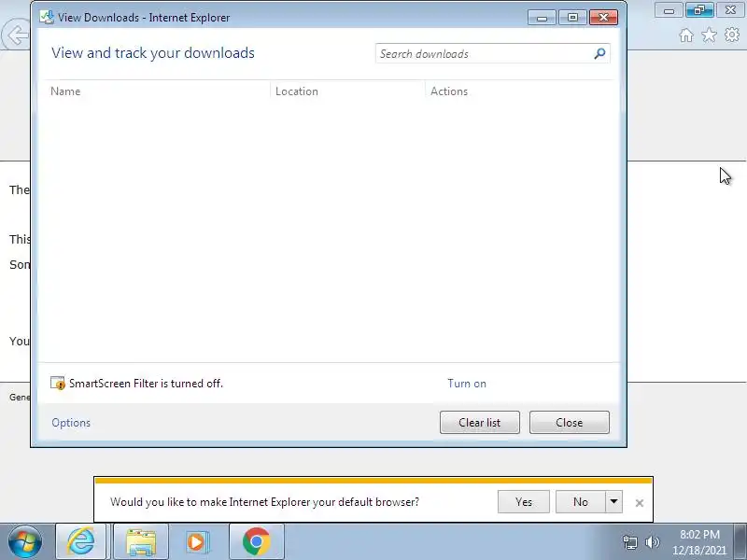Screen dimensions: 747x560
Task: Click the Name column header
Action: click(65, 91)
